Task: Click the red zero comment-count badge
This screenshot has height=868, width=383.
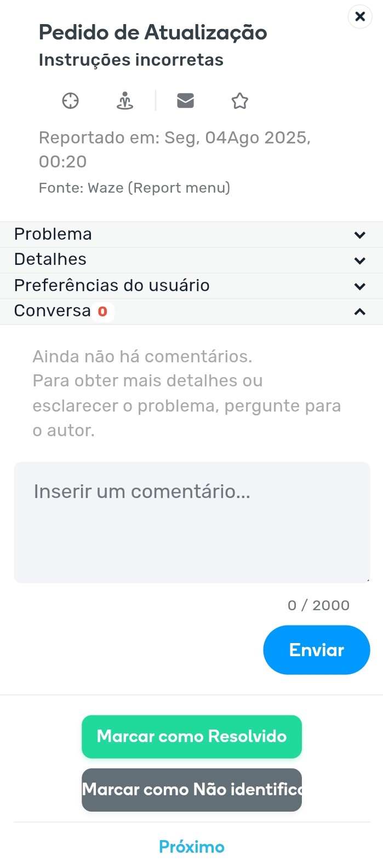Action: point(102,311)
